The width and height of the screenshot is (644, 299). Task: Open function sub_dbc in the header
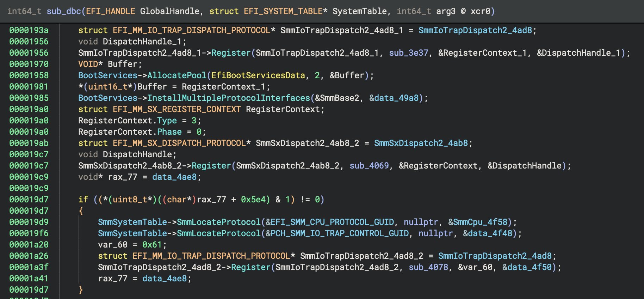(x=64, y=11)
